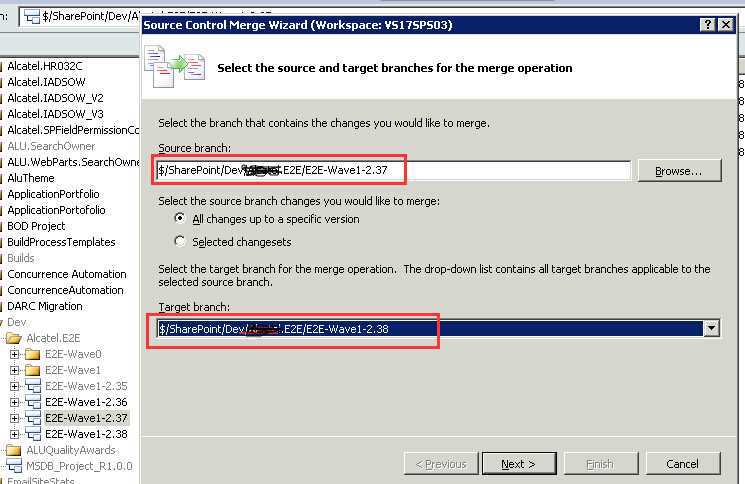745x484 pixels.
Task: Select the E2E-Wave1-2.36 tree item
Action: 86,402
